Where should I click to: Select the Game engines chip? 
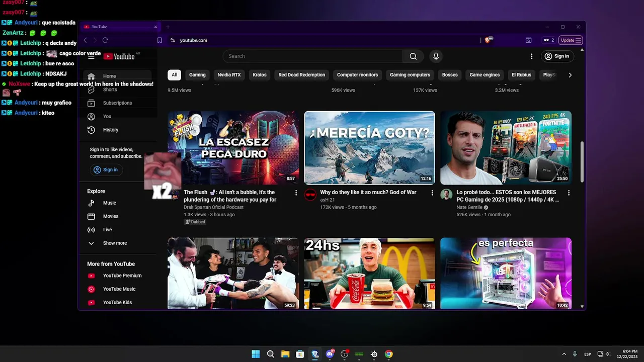[x=485, y=75]
